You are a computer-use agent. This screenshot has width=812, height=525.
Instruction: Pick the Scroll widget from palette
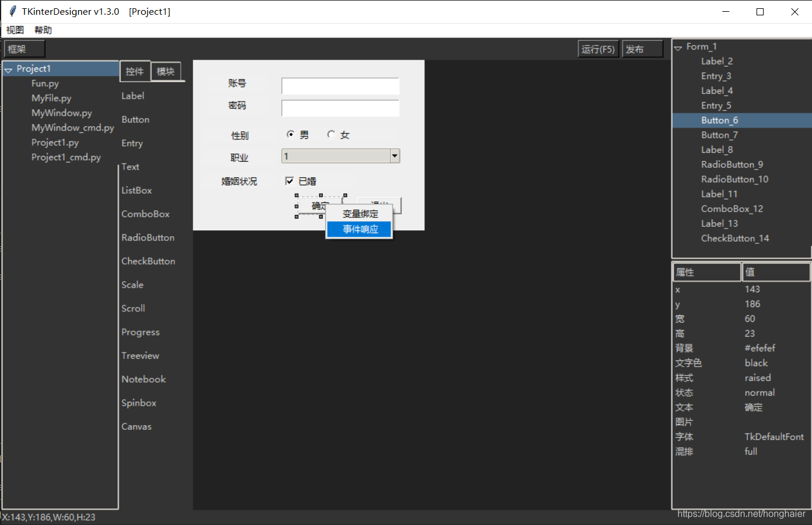point(133,308)
